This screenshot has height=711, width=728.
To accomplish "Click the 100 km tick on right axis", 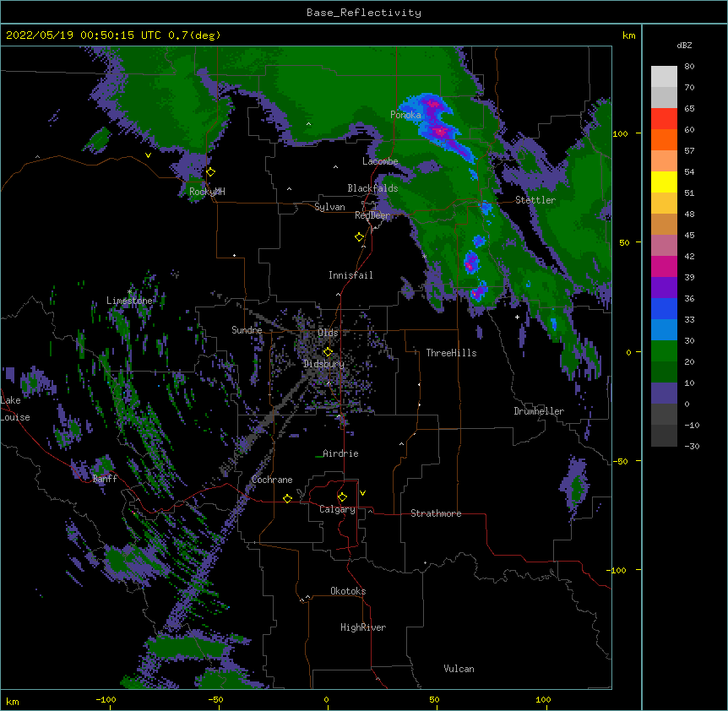I will (620, 133).
